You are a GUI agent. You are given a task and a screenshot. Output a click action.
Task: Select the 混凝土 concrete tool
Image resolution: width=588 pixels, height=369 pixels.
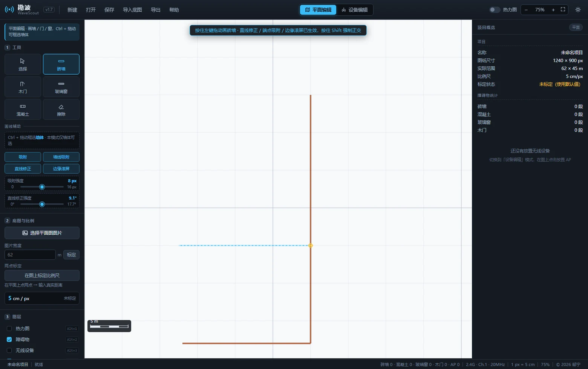point(23,110)
